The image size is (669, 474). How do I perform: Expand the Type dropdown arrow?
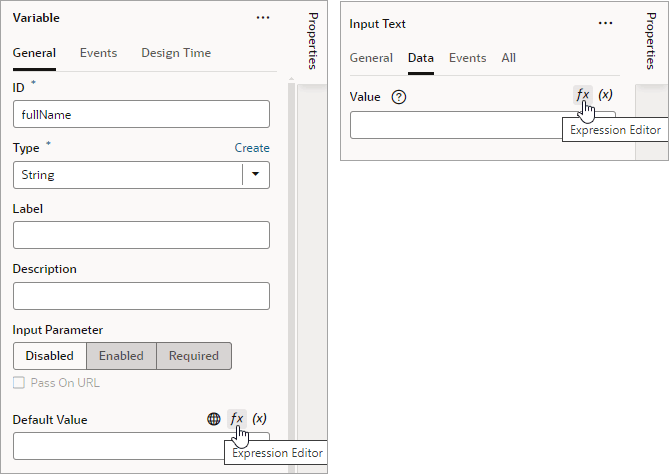[x=256, y=174]
